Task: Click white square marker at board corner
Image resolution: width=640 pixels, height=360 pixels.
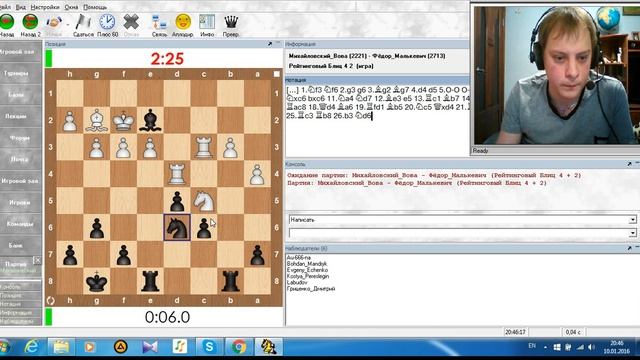Action: point(277,74)
